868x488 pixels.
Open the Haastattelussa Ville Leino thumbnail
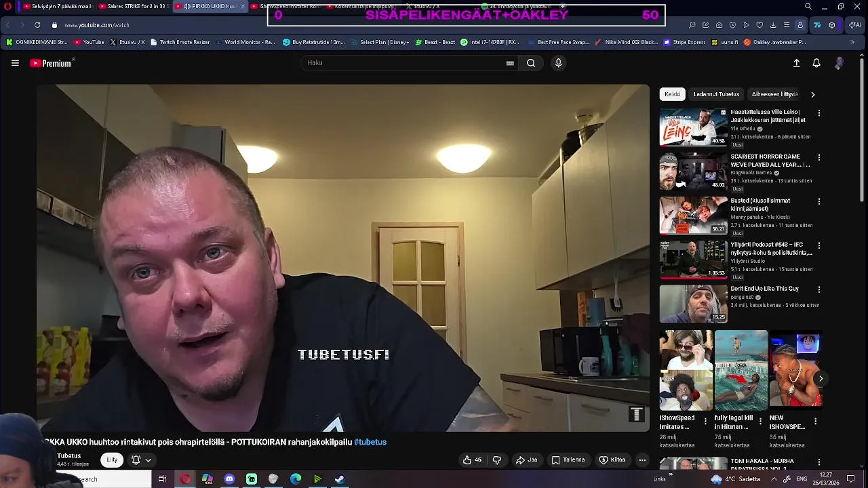[693, 127]
